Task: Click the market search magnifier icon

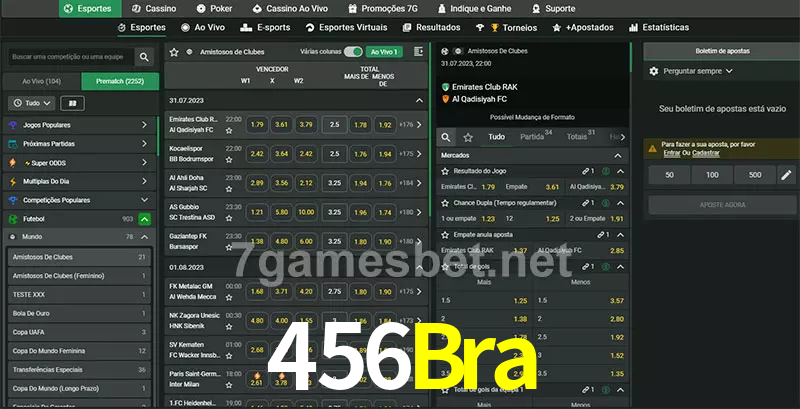Action: [x=446, y=137]
